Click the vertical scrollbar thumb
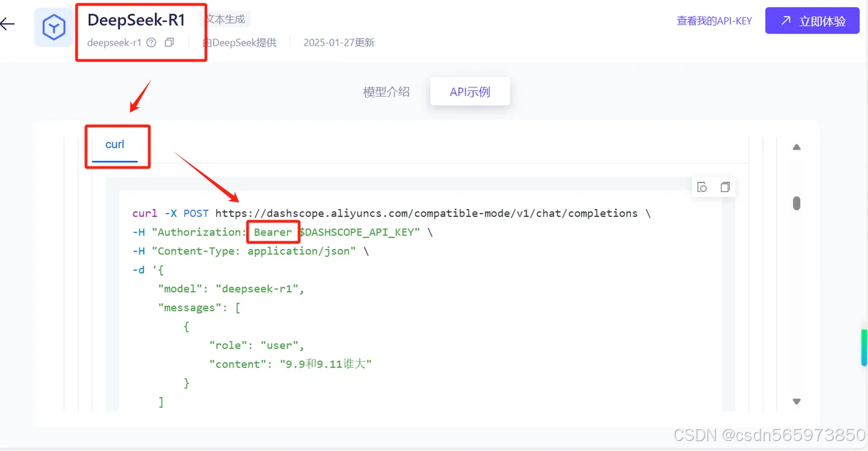 [x=797, y=203]
